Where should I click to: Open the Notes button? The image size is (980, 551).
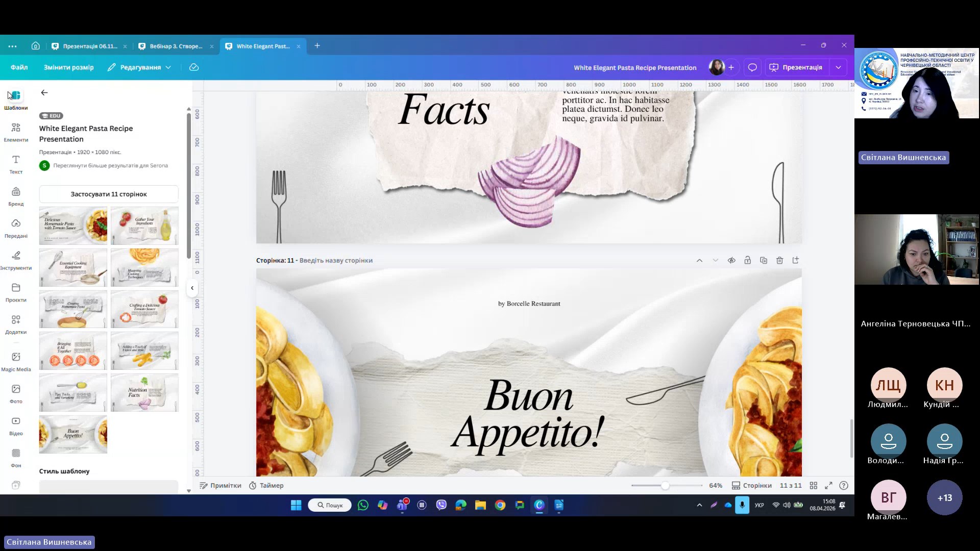[x=220, y=486]
